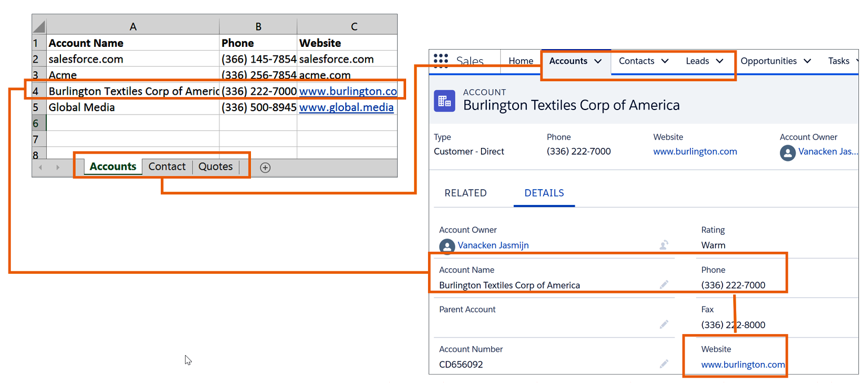Screen dimensions: 868x385
Task: Click the add new sheet plus icon
Action: point(265,167)
